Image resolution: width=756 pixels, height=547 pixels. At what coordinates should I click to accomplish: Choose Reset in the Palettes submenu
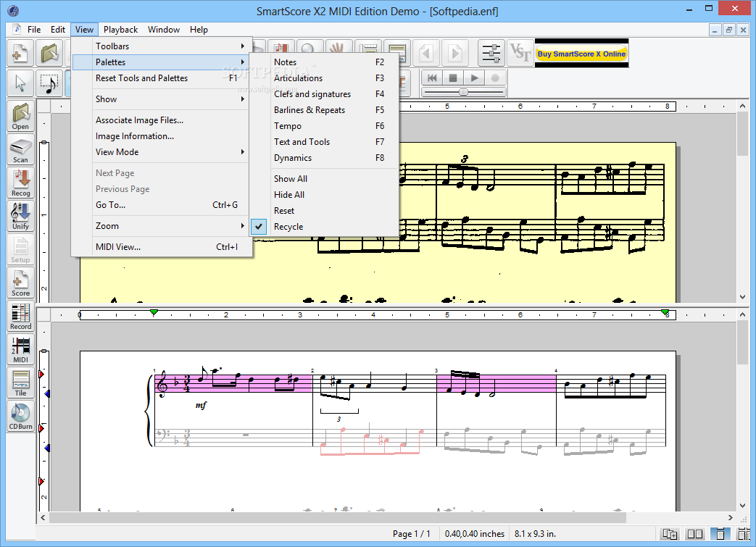coord(325,211)
